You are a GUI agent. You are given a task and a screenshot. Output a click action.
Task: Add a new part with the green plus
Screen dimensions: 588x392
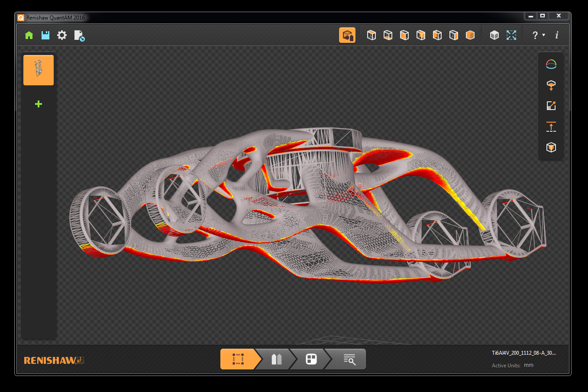[39, 104]
